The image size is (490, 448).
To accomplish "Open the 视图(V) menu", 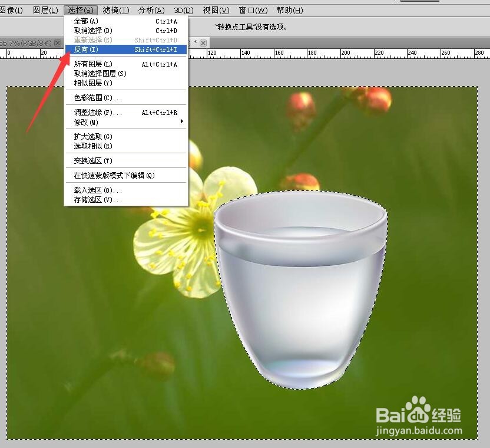I will point(216,11).
